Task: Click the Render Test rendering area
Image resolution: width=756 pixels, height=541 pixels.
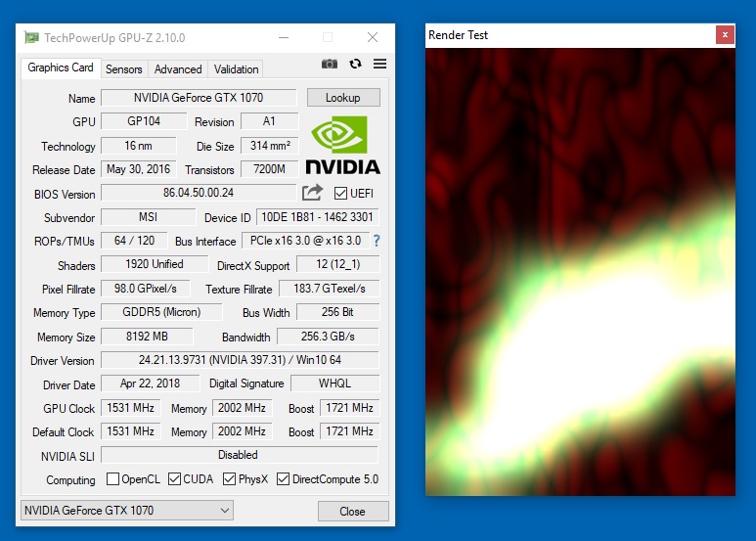Action: (581, 272)
